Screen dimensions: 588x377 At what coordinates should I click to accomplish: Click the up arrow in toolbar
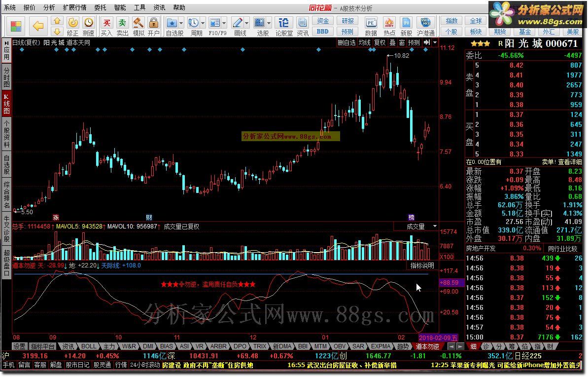pos(57,21)
